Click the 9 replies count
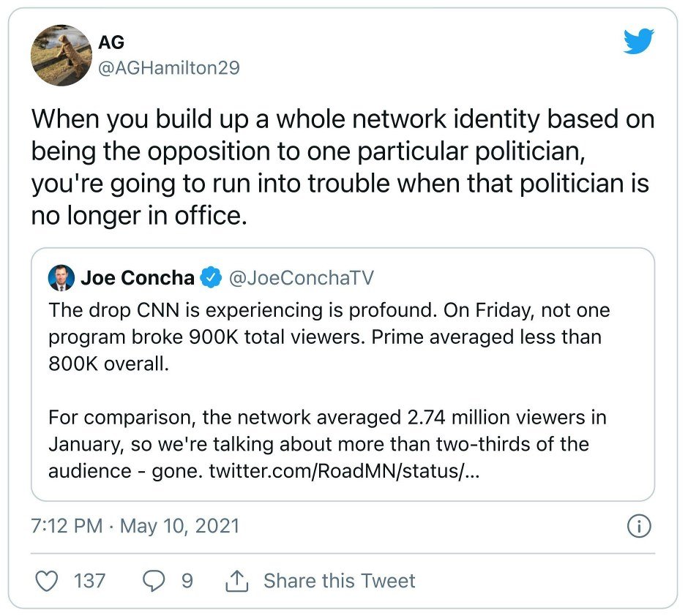Viewport: 688px width, 616px height. [187, 581]
